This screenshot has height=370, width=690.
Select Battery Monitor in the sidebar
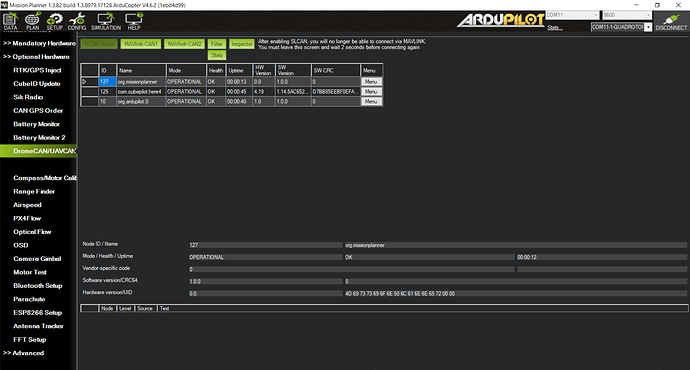37,124
